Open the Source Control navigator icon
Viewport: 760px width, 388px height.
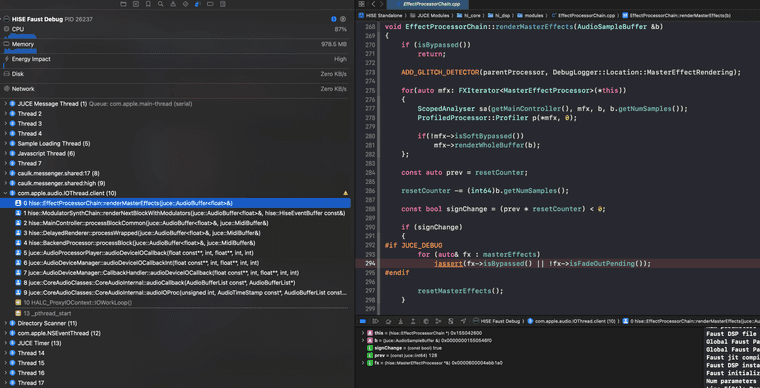[136, 4]
